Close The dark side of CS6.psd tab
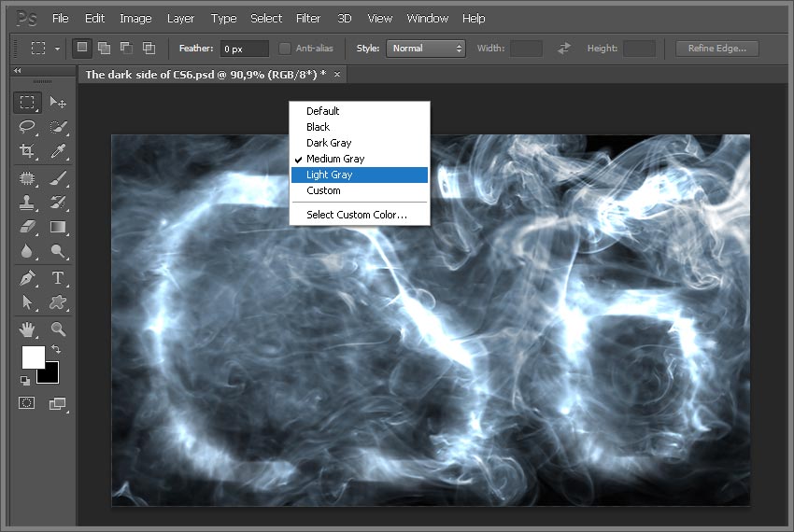 point(336,75)
